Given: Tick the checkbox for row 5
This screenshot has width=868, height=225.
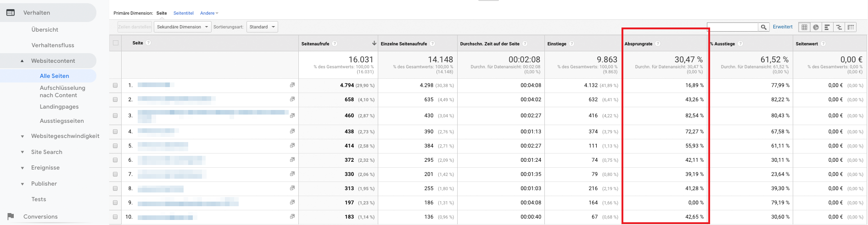Looking at the screenshot, I should 115,146.
